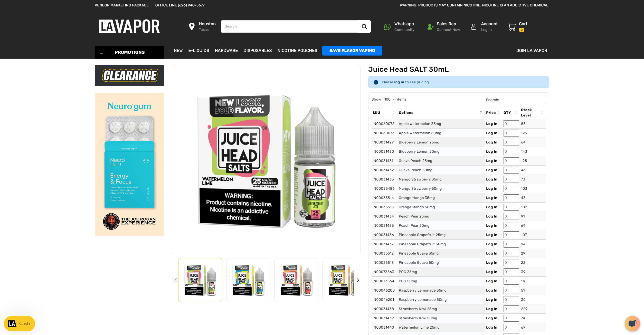Open the Whatsapp community icon
Screen dimensions: 644x335
tap(387, 27)
